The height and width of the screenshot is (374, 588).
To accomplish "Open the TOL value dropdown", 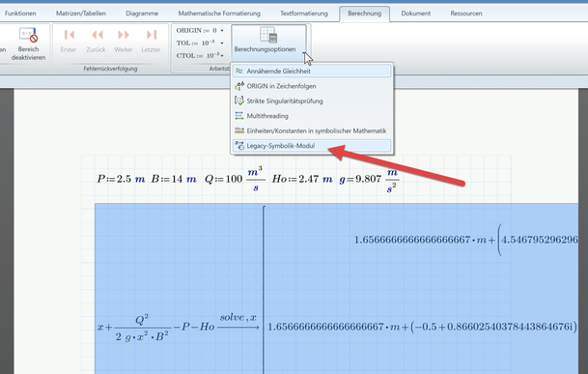I will click(222, 43).
